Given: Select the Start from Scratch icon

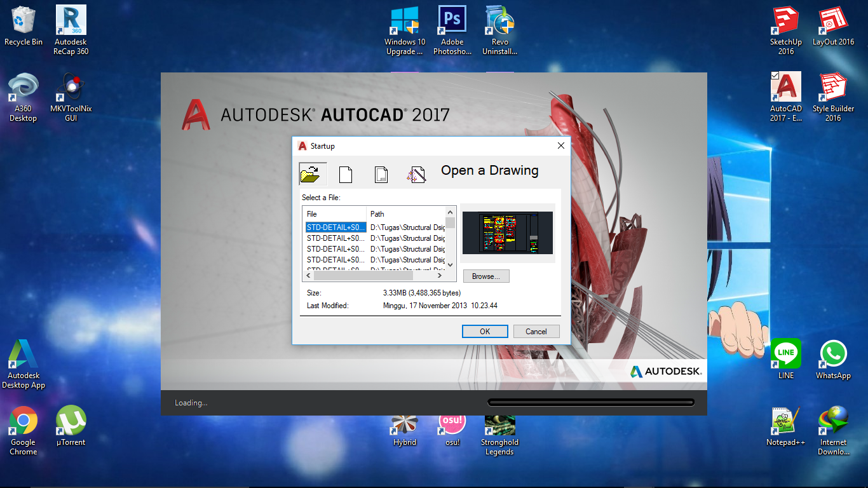Looking at the screenshot, I should coord(346,173).
